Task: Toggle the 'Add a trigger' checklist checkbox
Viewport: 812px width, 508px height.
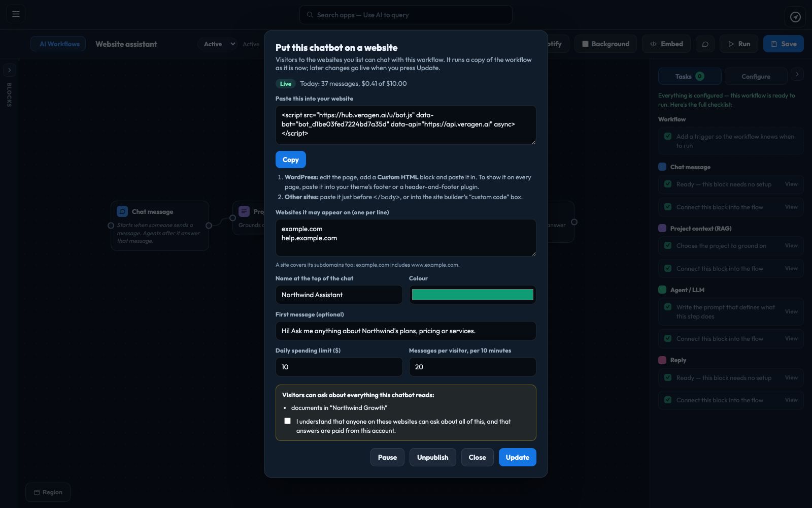Action: click(x=668, y=136)
